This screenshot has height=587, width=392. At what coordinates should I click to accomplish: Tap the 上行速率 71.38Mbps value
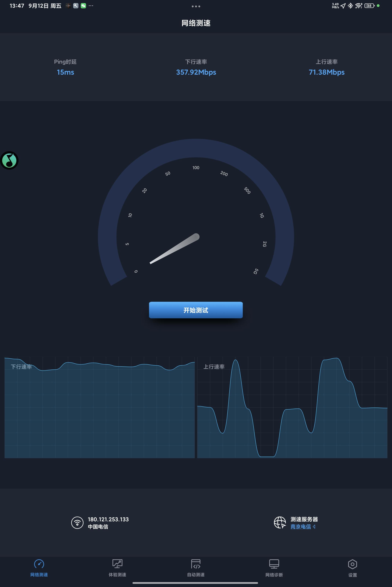(326, 72)
